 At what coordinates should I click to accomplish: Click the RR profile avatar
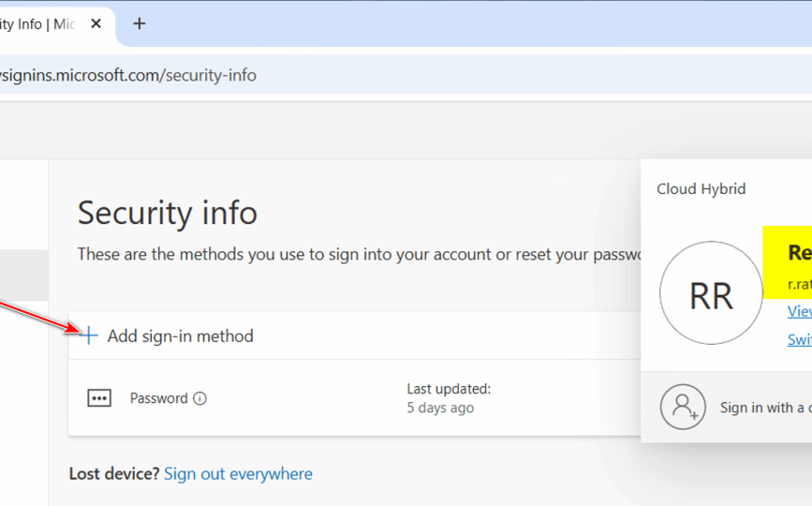(711, 294)
